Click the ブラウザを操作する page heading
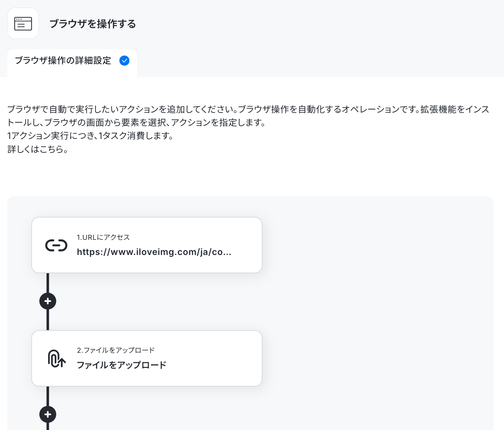Image resolution: width=504 pixels, height=430 pixels. 93,24
